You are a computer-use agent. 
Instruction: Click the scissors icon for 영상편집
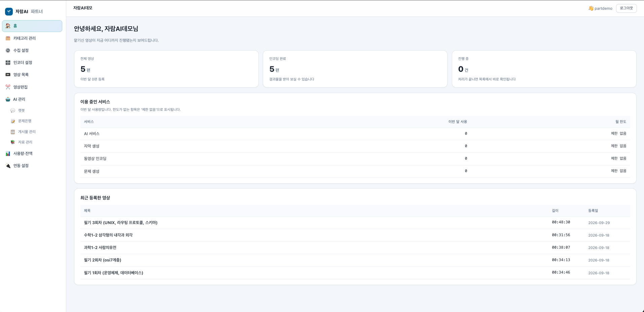coord(8,87)
